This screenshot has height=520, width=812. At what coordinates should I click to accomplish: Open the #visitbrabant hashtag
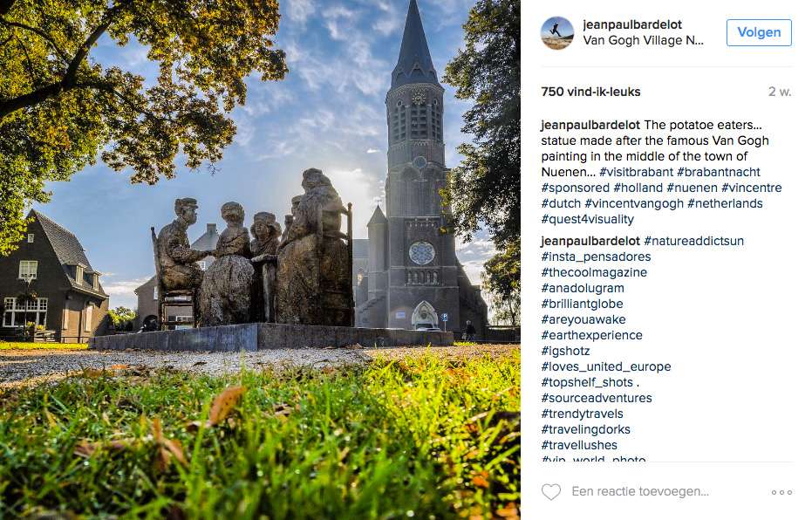point(636,172)
